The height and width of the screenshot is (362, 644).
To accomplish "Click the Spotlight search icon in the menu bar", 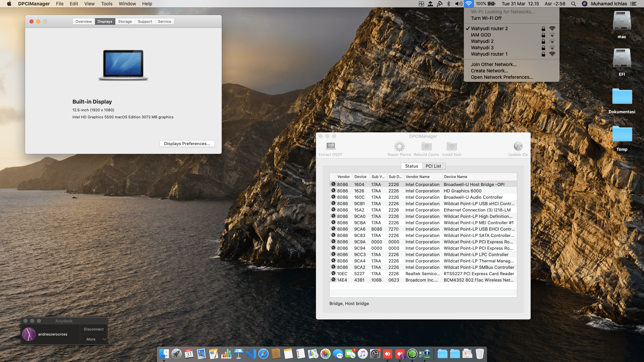I will 574,4.
